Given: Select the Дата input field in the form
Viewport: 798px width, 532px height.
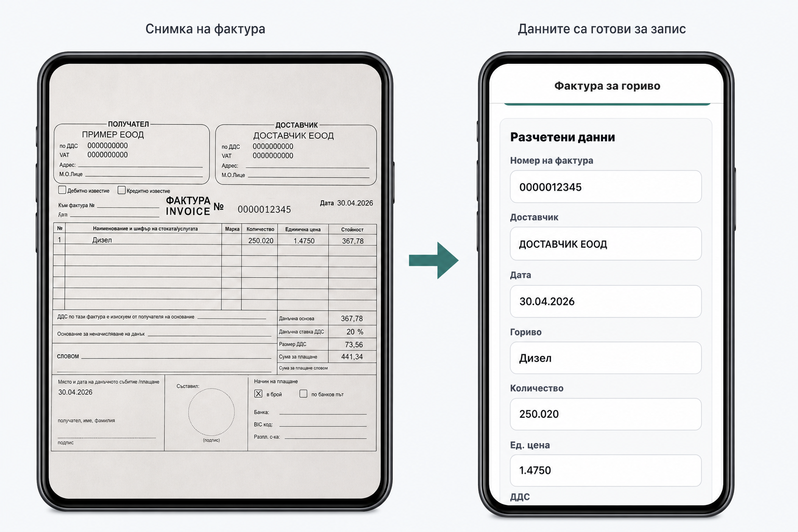Looking at the screenshot, I should pos(606,301).
